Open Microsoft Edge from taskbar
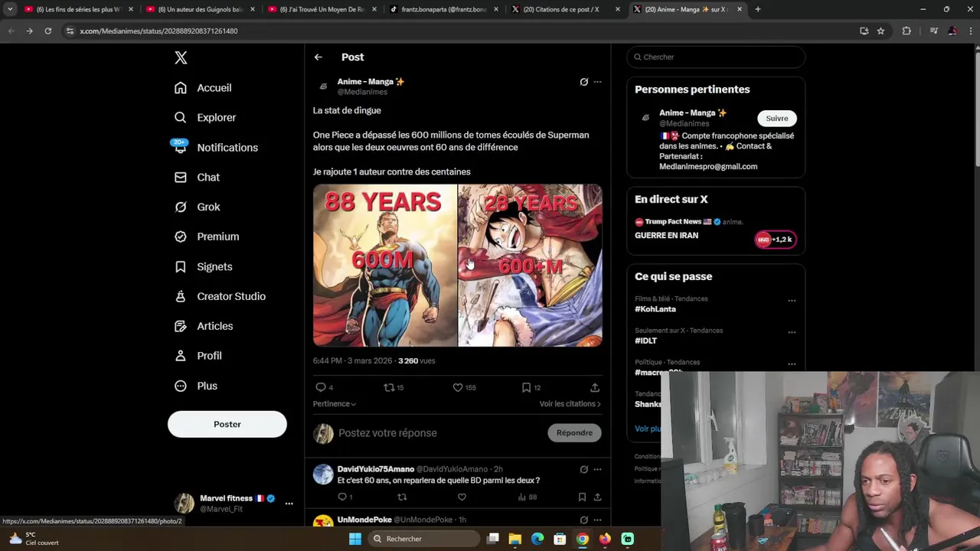This screenshot has height=551, width=980. (x=537, y=539)
